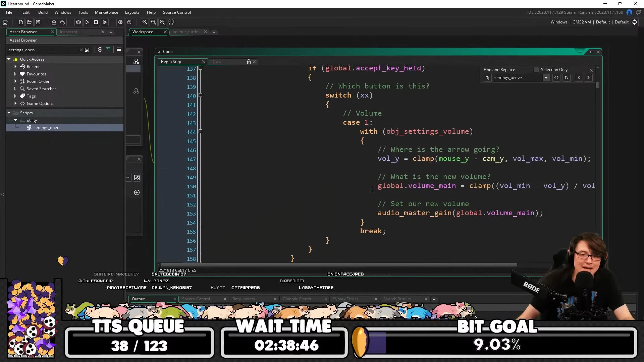Open the Marketplace menu
Viewport: 644px width, 362px height.
[x=106, y=12]
